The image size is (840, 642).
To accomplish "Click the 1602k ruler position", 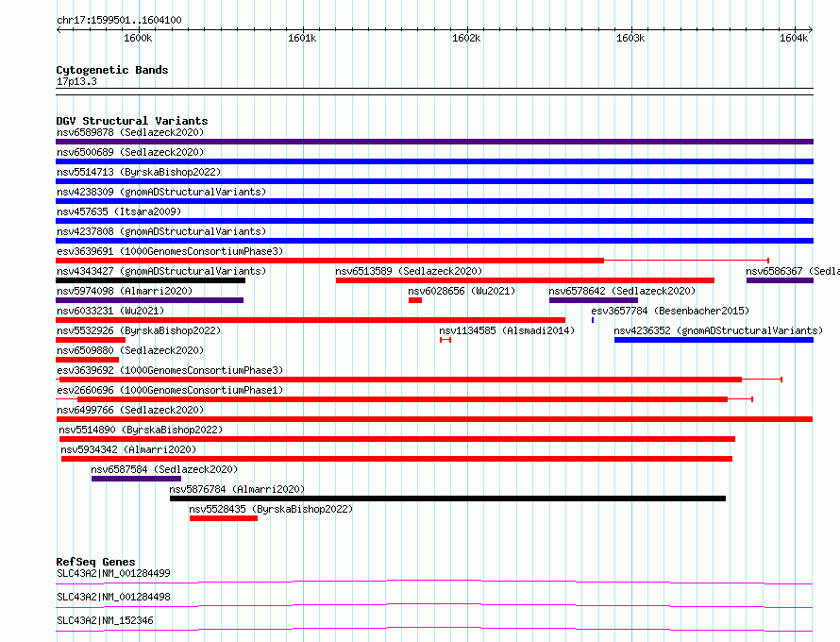I will point(466,38).
